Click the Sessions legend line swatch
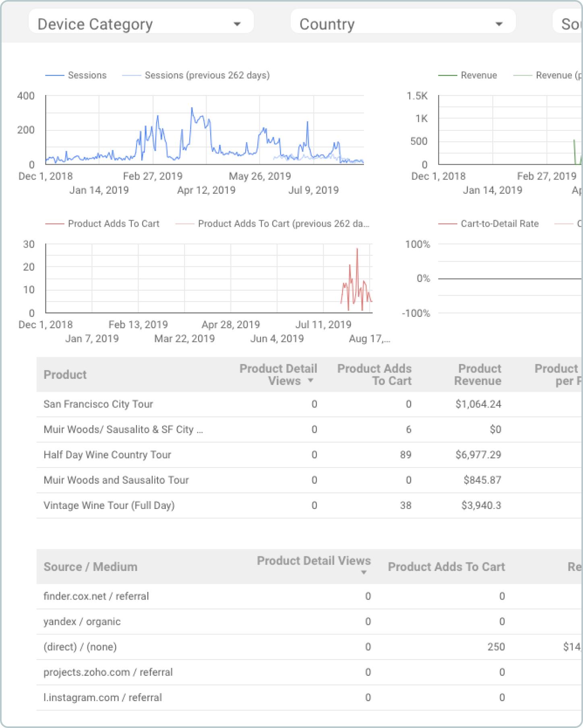This screenshot has width=583, height=728. pos(54,75)
